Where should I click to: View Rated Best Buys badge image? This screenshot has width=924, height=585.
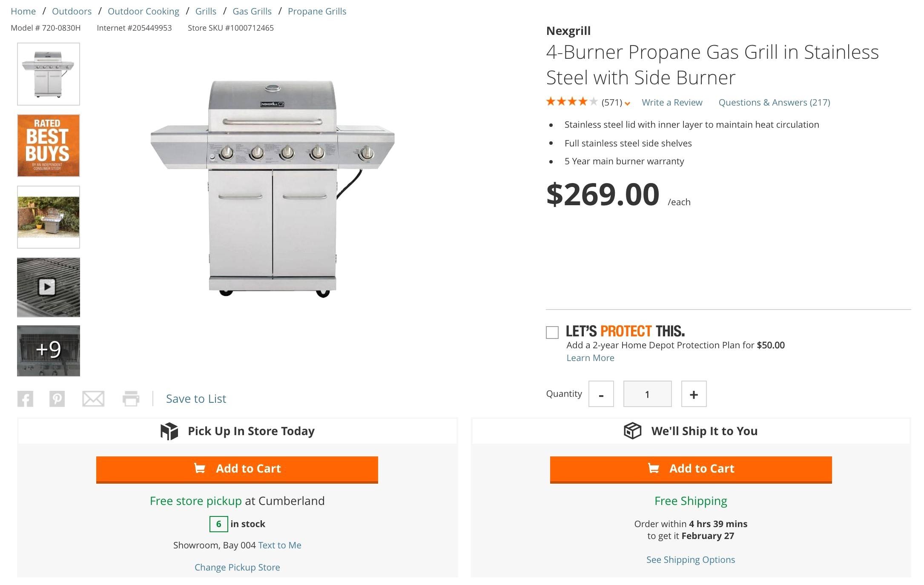click(x=48, y=146)
